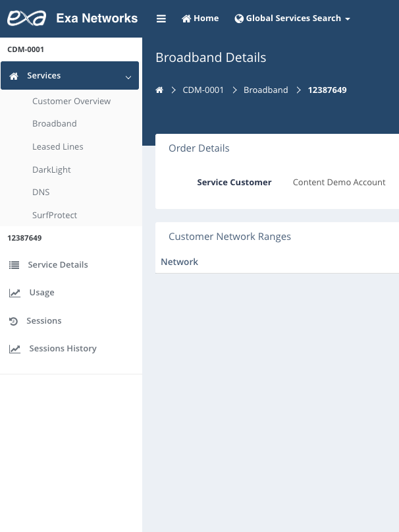The image size is (399, 532).
Task: Open SurfProtect in the sidebar
Action: [55, 216]
